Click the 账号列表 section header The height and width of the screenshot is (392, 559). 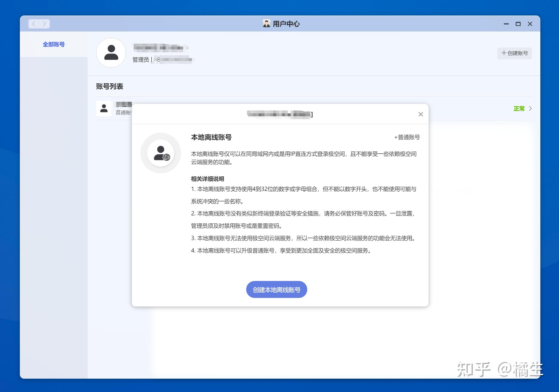[109, 86]
